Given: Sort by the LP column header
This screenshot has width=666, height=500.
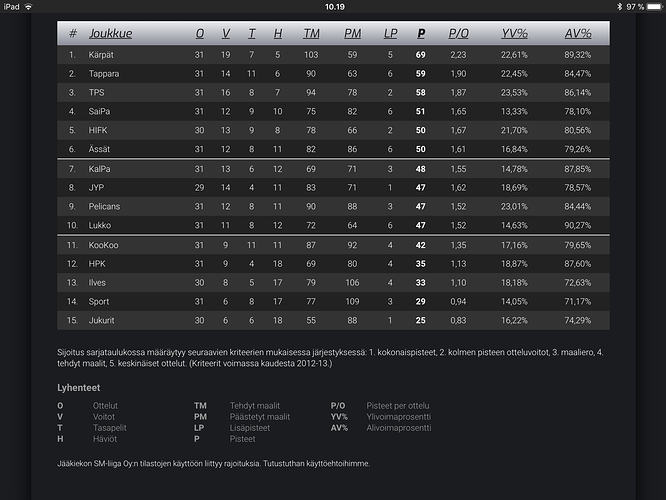Looking at the screenshot, I should pos(390,33).
